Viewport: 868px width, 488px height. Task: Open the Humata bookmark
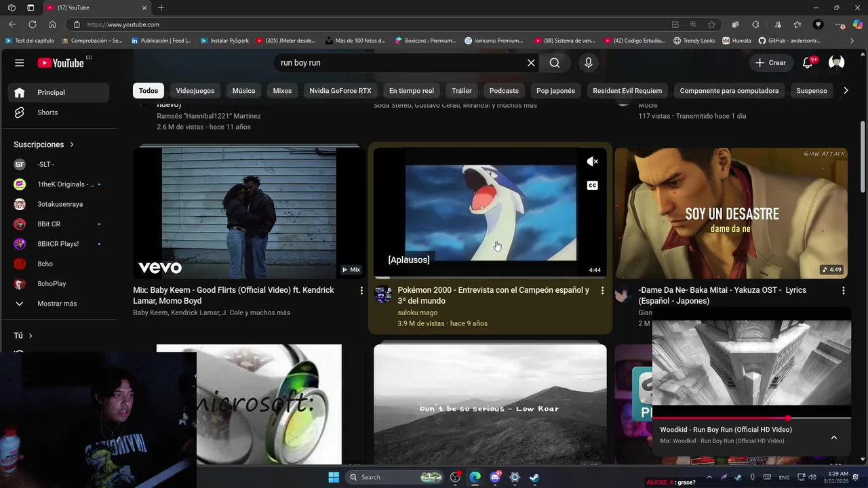[736, 41]
